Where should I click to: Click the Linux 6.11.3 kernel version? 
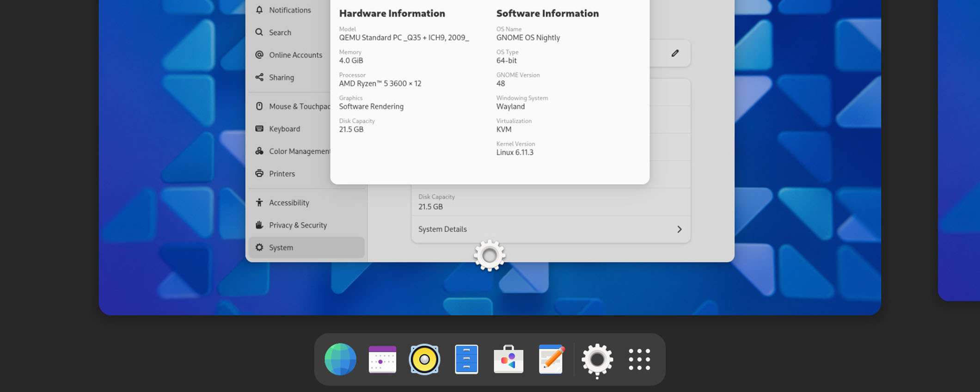pos(514,152)
